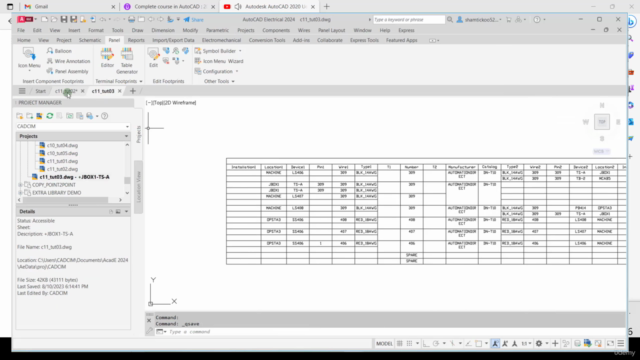The image size is (640, 360).
Task: Click the 2D Wireframe visual style label
Action: click(180, 103)
